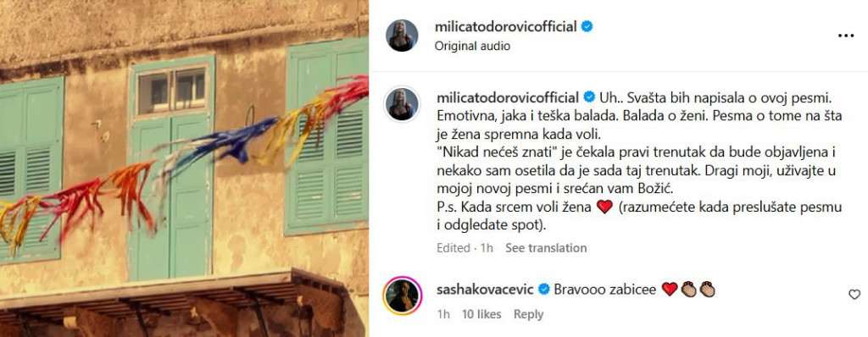Click the post video with green shutters

[x=184, y=168]
